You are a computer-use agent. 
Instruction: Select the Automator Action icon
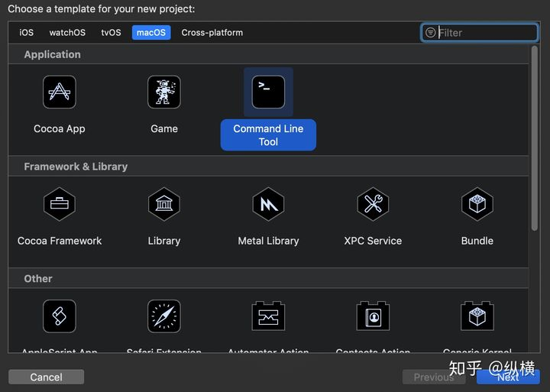[268, 316]
